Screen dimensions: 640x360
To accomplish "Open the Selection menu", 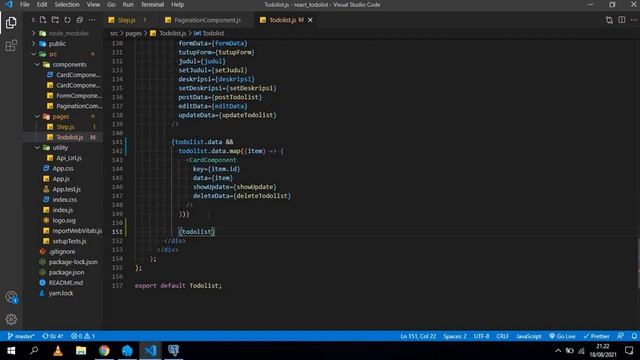I will 67,4.
